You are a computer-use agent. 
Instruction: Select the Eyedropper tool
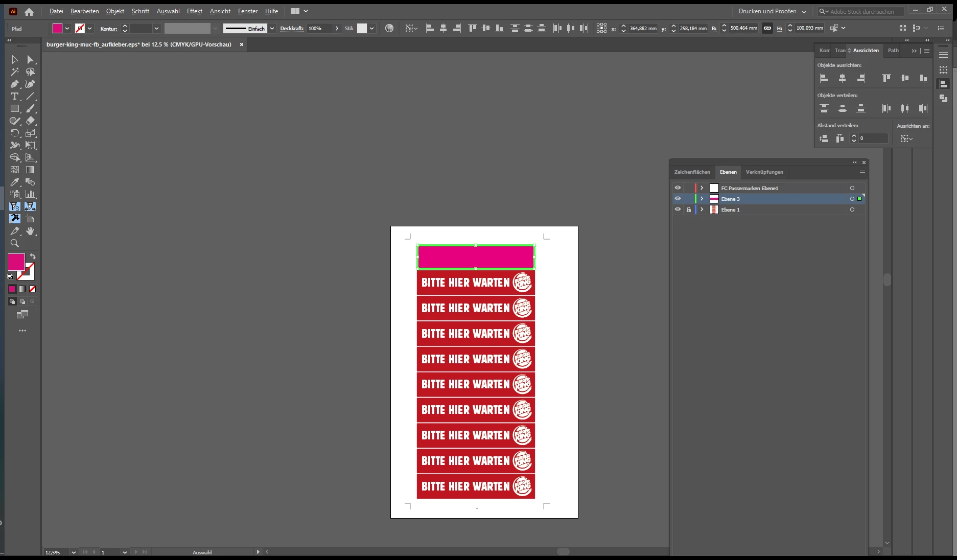(15, 182)
